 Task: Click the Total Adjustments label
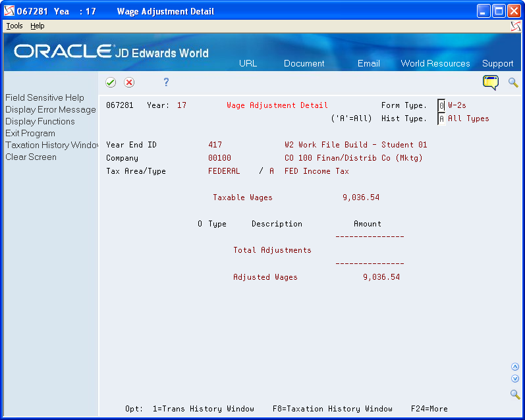272,250
